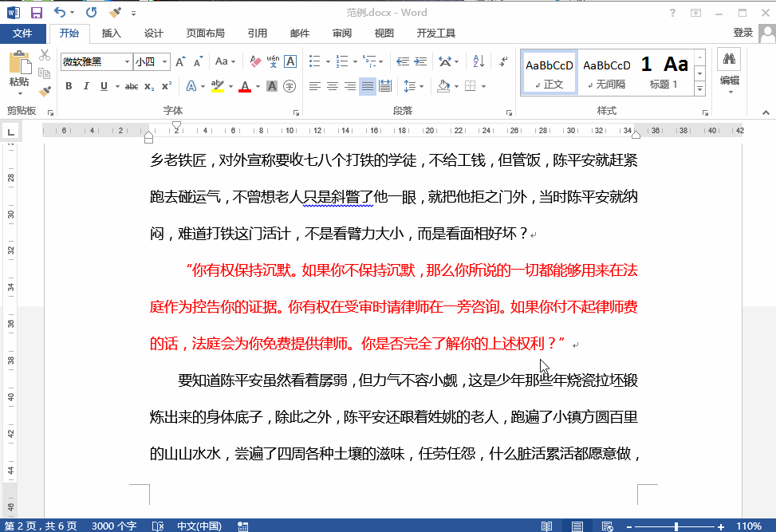This screenshot has height=532, width=776.
Task: Cut the selection using the scissors icon
Action: pyautogui.click(x=45, y=54)
